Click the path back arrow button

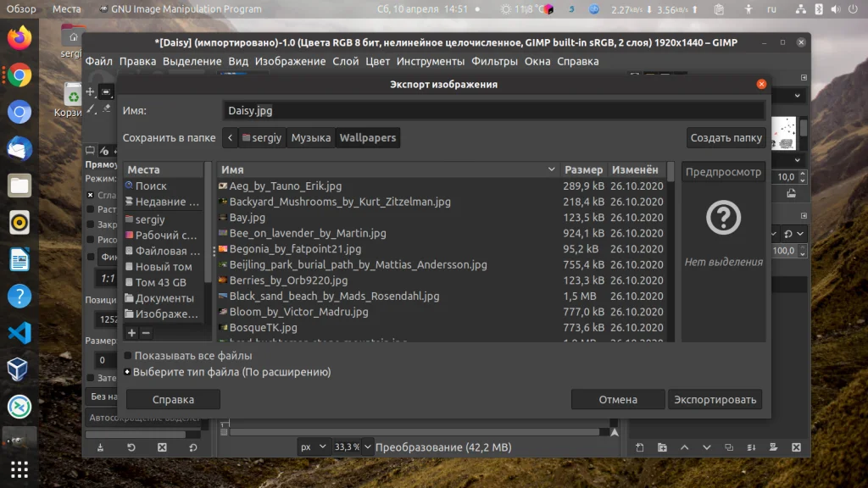[x=230, y=138]
